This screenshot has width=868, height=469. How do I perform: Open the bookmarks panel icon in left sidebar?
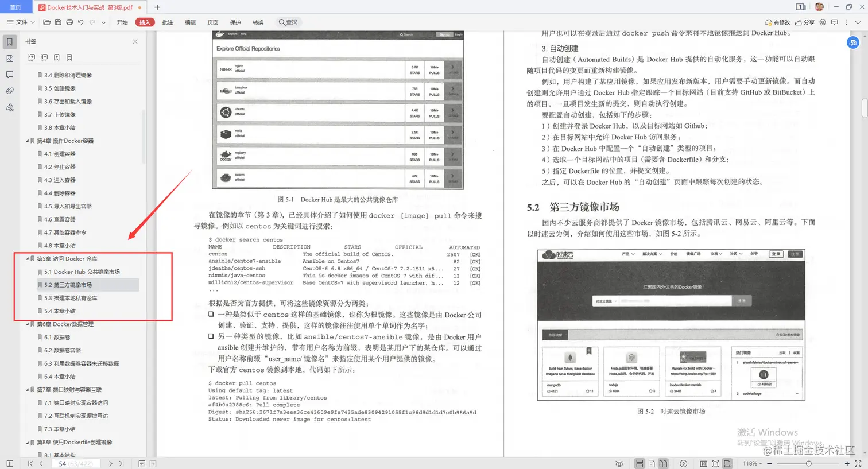point(9,41)
